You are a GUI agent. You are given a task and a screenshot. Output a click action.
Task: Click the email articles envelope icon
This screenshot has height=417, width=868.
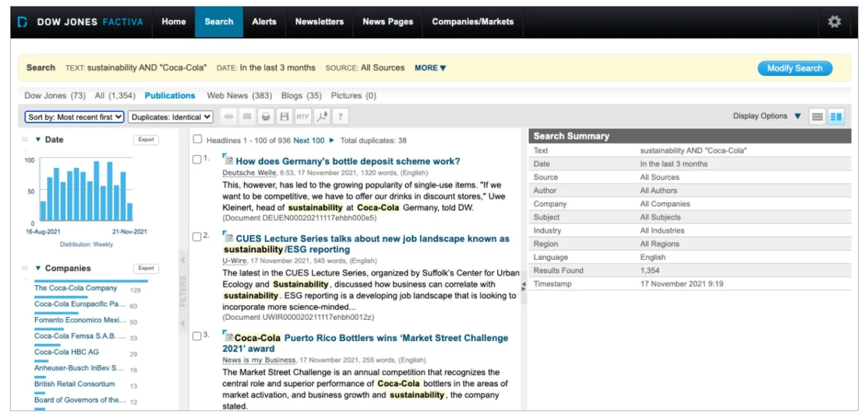pos(247,117)
